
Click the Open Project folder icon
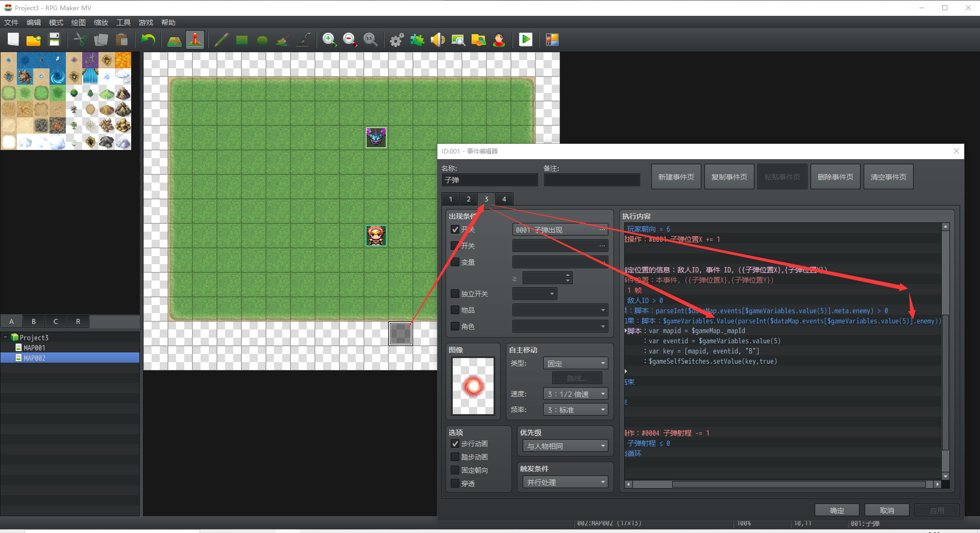34,39
